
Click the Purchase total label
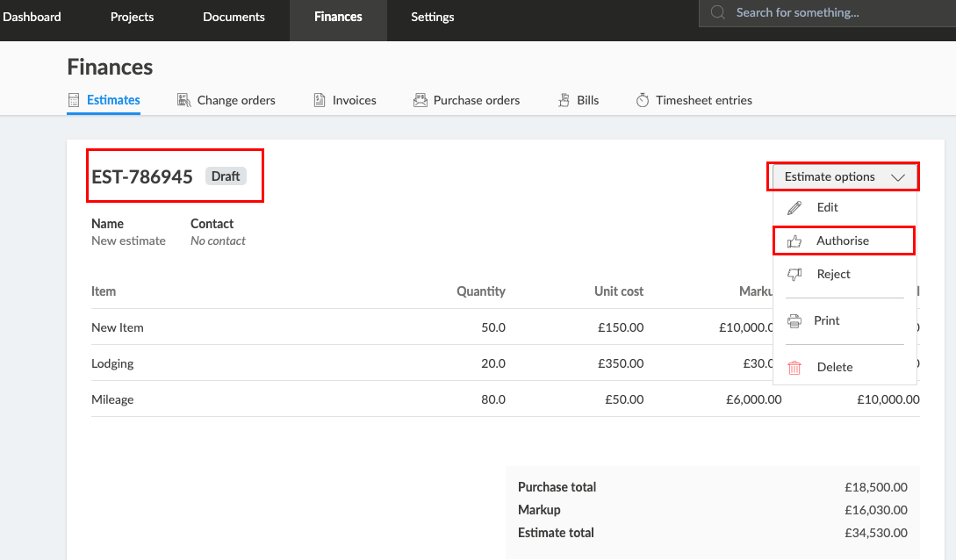coord(557,487)
